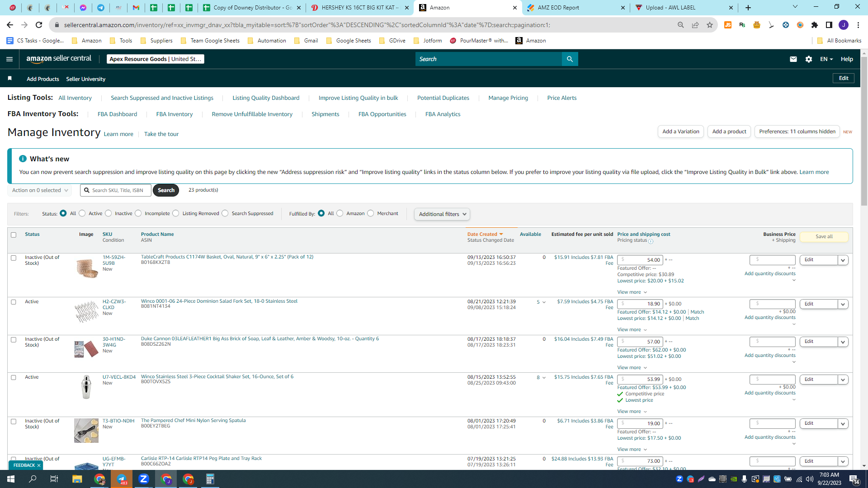Expand View more for Cocktail Shaker Set row
868x488 pixels.
(x=632, y=412)
